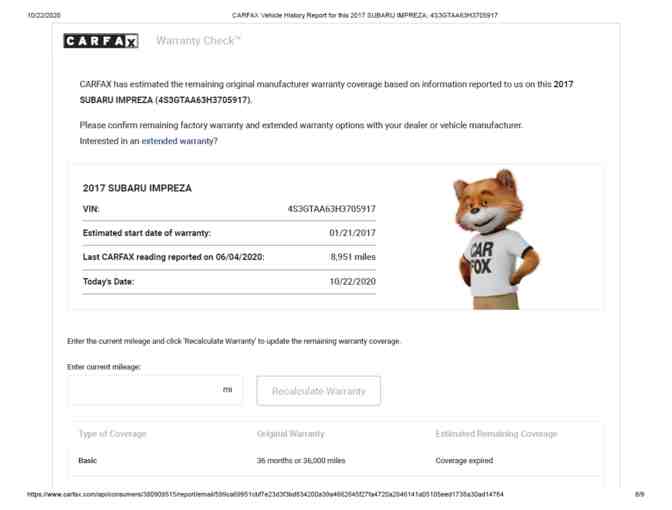
Task: Click the Today's Date value 10/22/2020
Action: coord(352,282)
